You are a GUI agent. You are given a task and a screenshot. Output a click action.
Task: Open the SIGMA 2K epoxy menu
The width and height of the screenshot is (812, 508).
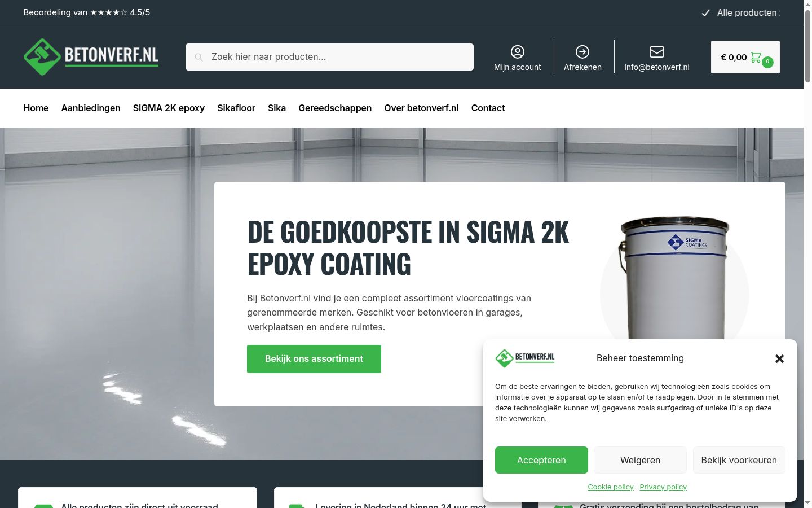tap(169, 108)
